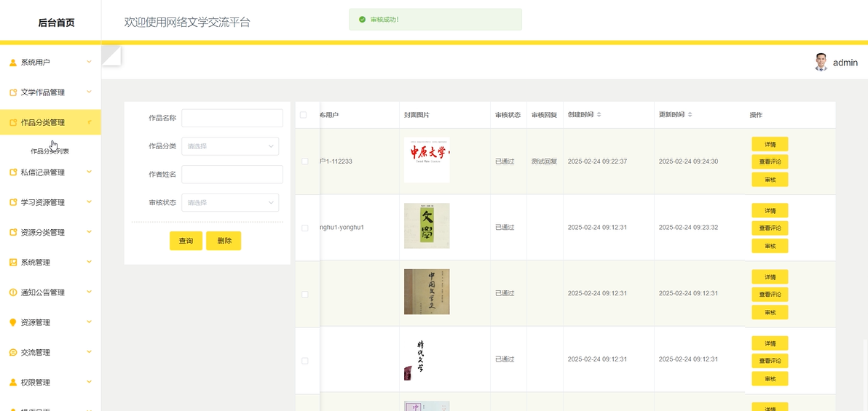Expand the 交流管理 menu chevron
This screenshot has height=411, width=868.
89,352
